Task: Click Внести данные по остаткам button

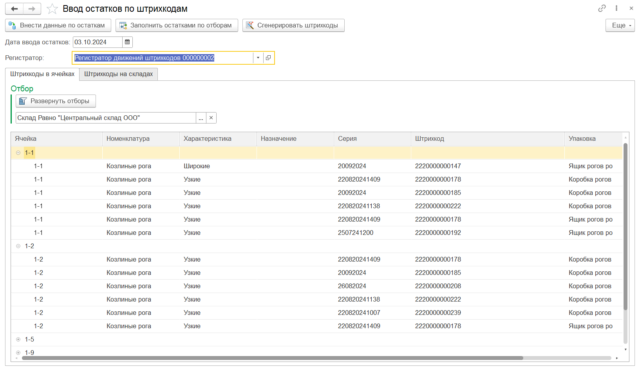Action: [58, 25]
